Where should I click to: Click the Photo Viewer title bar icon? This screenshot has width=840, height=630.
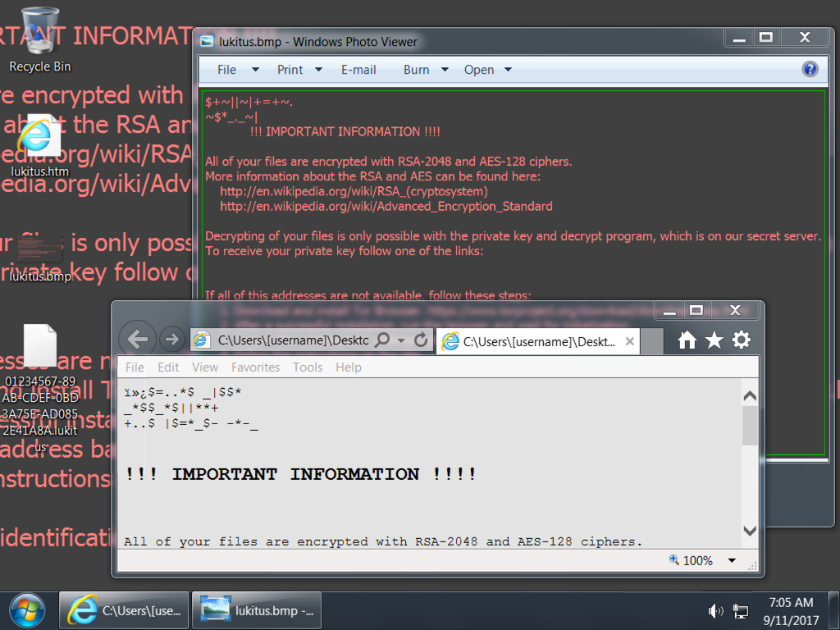click(208, 41)
